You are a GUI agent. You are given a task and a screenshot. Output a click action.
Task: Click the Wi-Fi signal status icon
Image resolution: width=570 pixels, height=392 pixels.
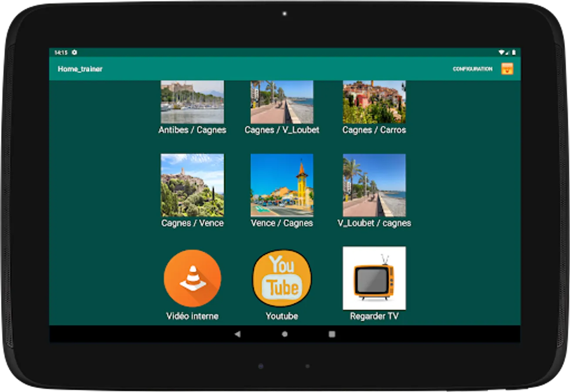tap(502, 52)
